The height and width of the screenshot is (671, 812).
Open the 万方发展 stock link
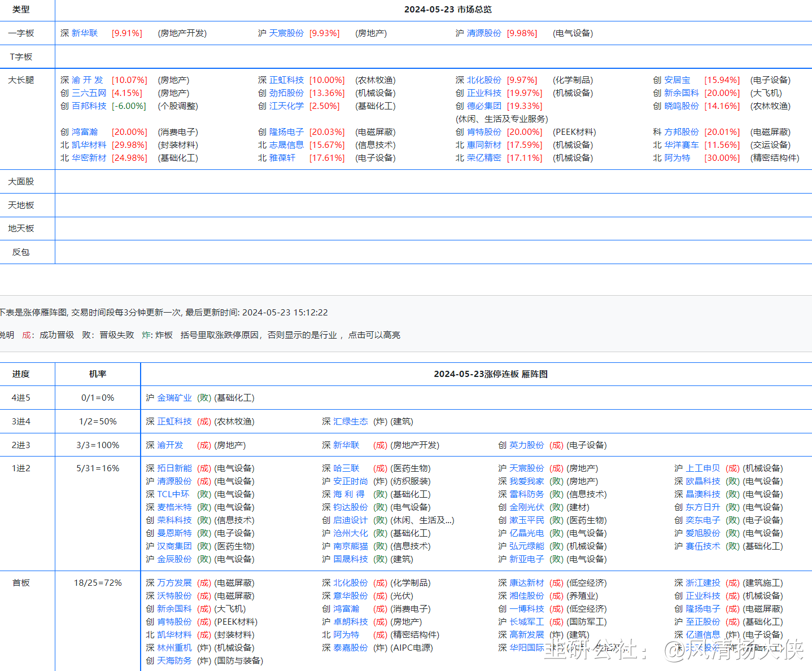(174, 583)
